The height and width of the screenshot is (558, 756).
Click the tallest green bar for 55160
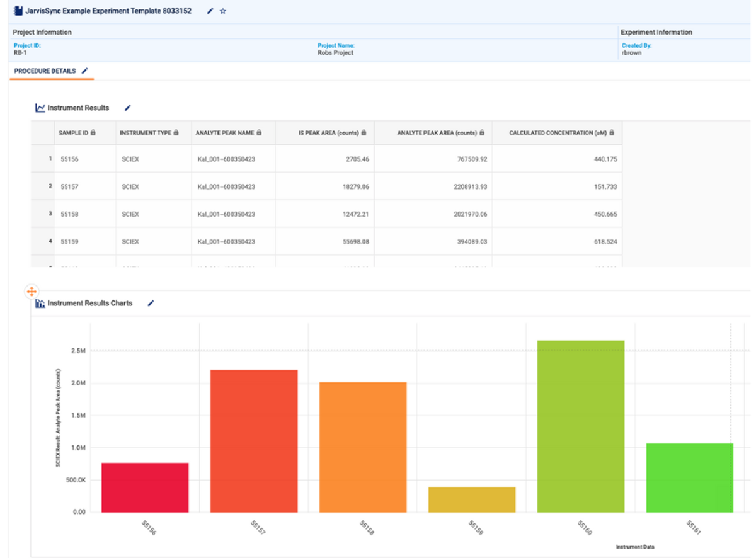(580, 426)
